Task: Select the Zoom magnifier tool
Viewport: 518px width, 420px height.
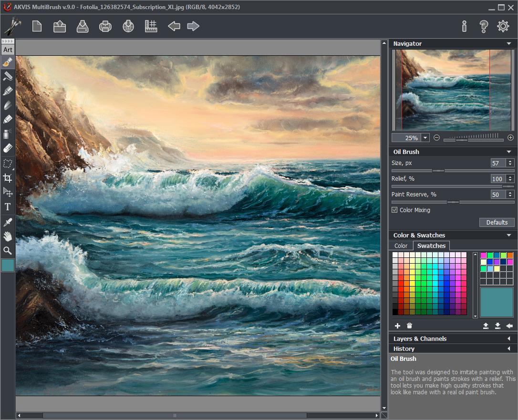Action: pyautogui.click(x=8, y=250)
